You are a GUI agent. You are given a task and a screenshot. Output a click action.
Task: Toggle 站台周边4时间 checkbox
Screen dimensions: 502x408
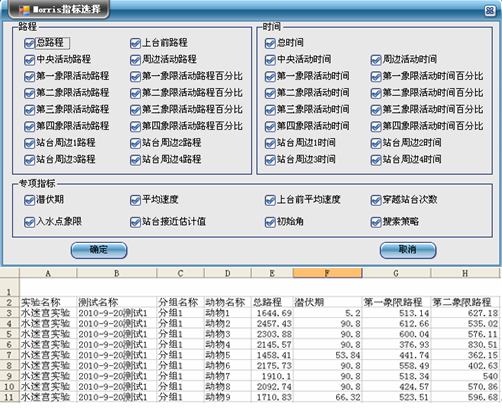pos(376,160)
